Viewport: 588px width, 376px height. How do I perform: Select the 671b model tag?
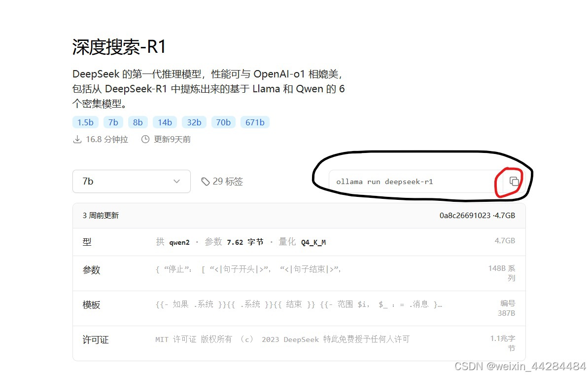click(x=255, y=122)
